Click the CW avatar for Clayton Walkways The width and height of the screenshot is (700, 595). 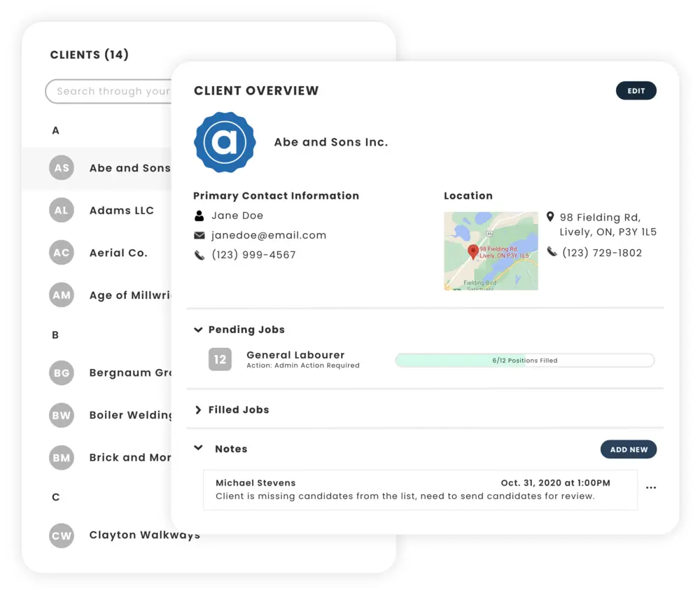click(x=61, y=535)
